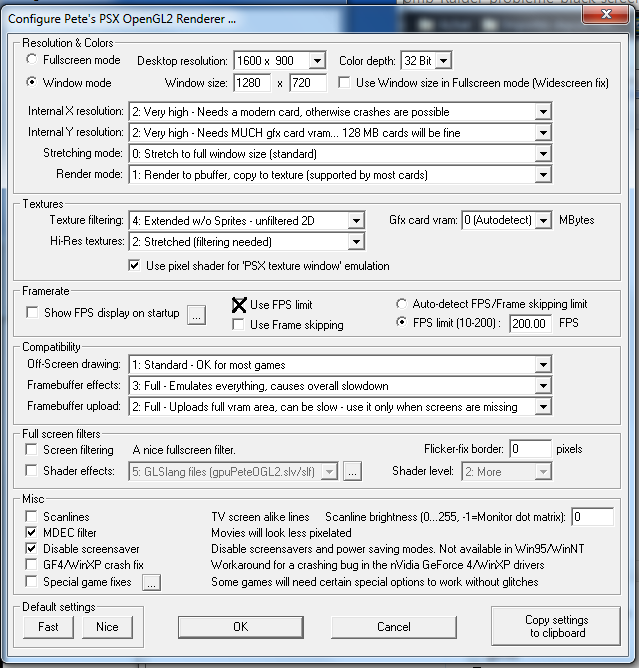Apply Nice default settings
Screen dimensions: 639x668
(x=107, y=627)
